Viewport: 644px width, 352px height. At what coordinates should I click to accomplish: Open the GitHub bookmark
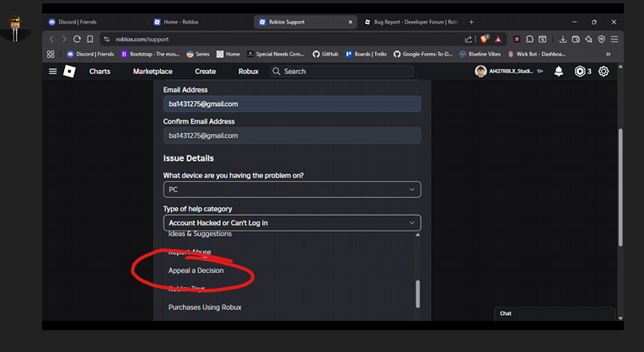pyautogui.click(x=325, y=54)
